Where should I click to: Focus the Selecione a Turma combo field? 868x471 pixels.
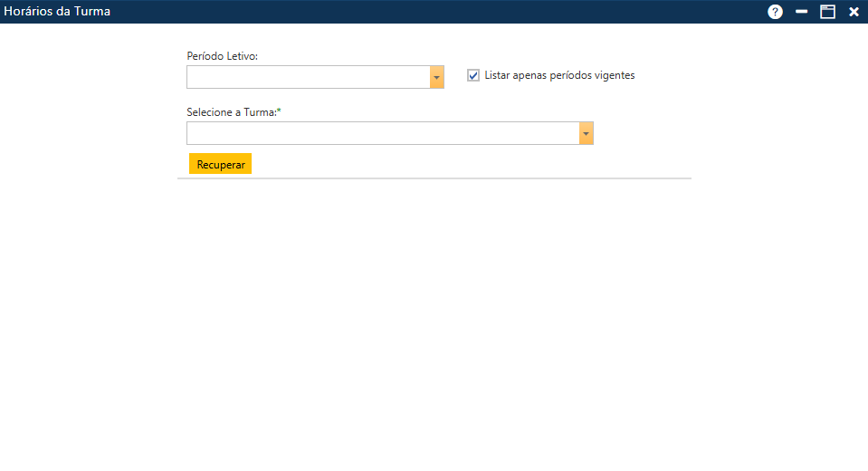tap(382, 133)
